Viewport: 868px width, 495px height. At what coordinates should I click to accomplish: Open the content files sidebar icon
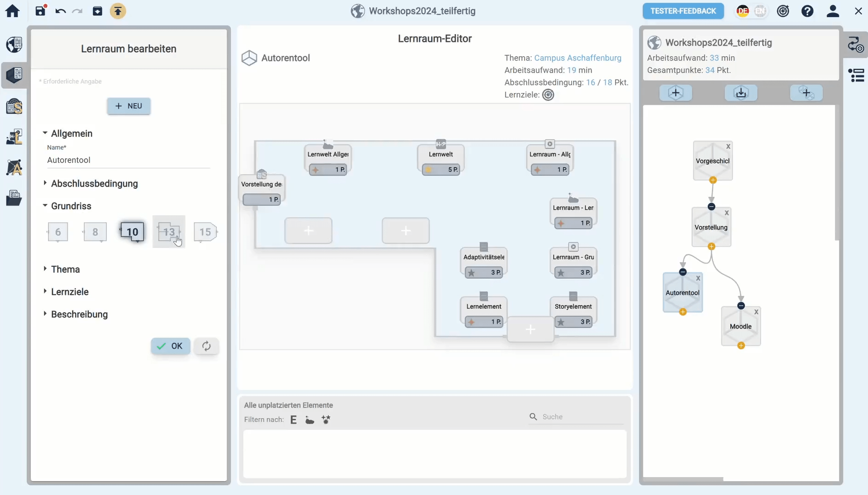[14, 198]
